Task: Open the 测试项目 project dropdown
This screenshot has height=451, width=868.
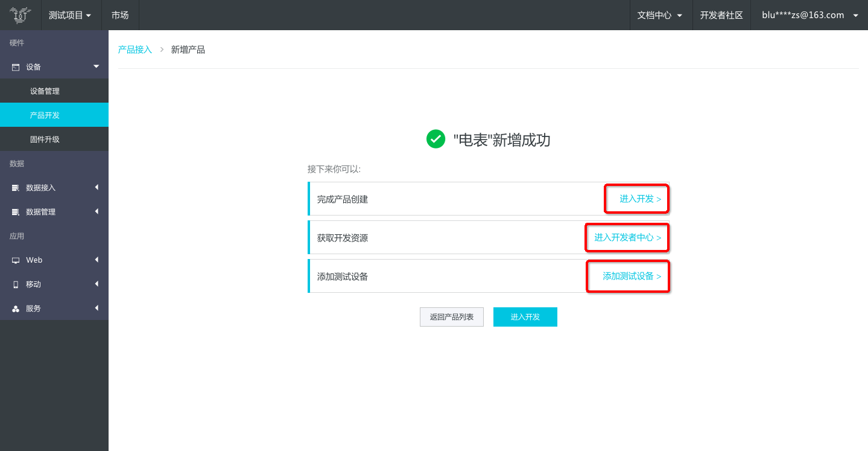Action: point(70,15)
